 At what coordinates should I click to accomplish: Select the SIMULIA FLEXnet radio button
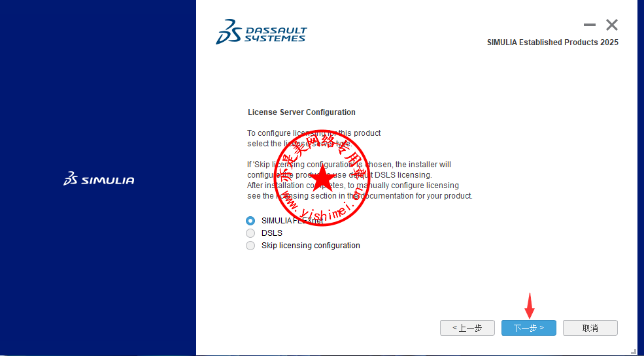coord(250,221)
